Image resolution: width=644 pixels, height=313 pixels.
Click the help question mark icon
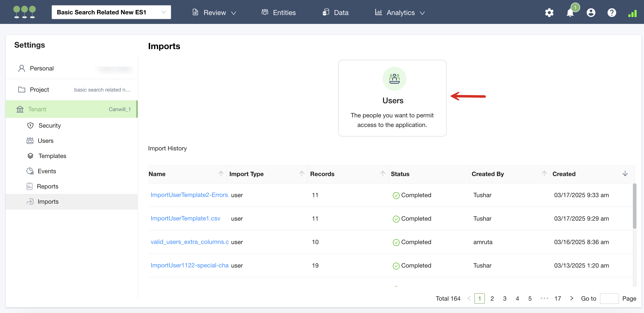point(611,13)
